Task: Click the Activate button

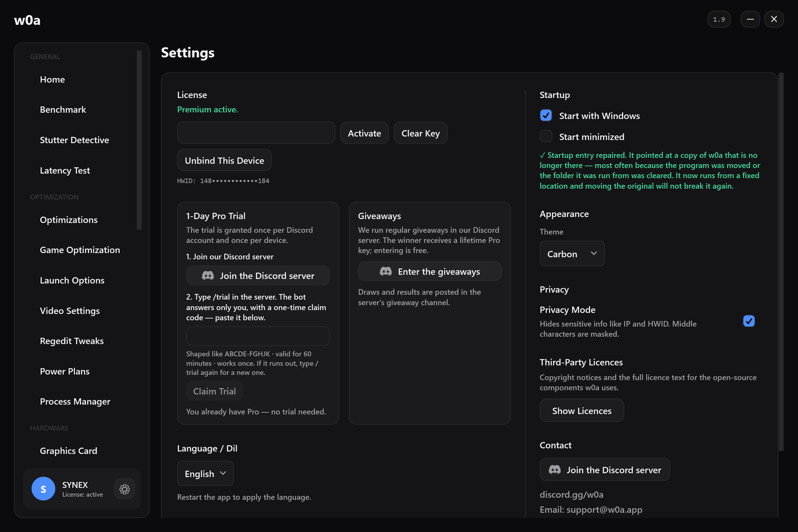Action: click(x=364, y=133)
